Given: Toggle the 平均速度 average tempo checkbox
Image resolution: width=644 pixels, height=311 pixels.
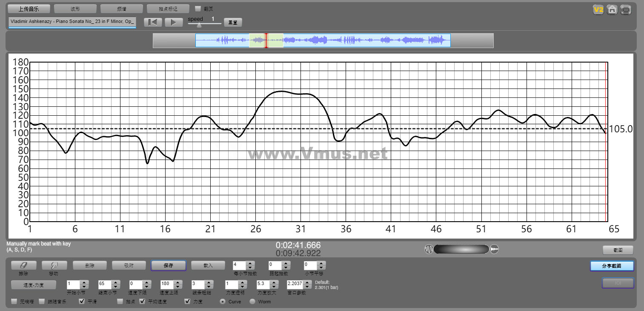Looking at the screenshot, I should coord(143,302).
